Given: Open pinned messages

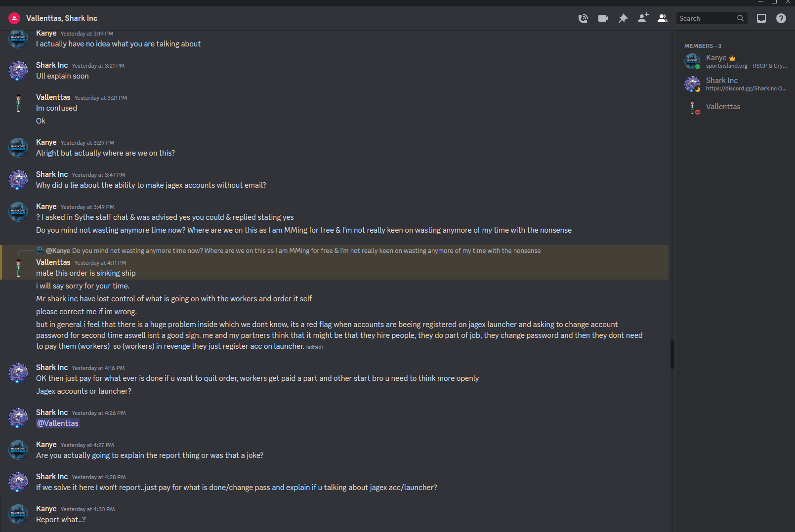Looking at the screenshot, I should [x=623, y=18].
